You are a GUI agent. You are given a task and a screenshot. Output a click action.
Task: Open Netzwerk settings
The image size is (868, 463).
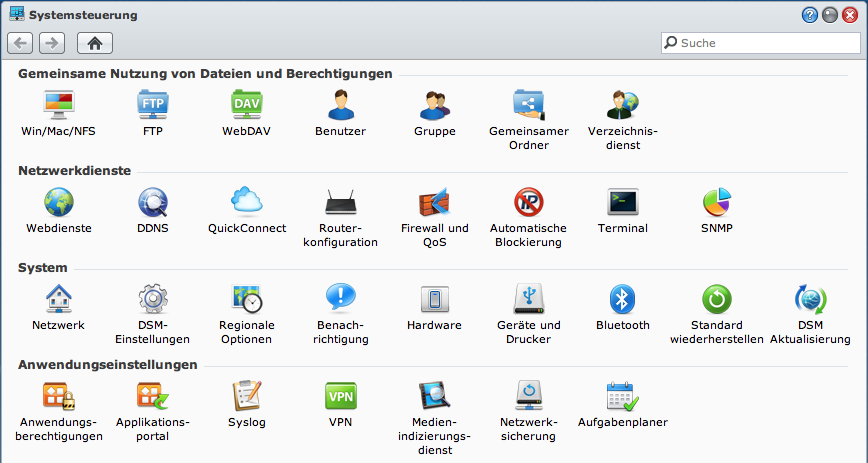pyautogui.click(x=59, y=299)
